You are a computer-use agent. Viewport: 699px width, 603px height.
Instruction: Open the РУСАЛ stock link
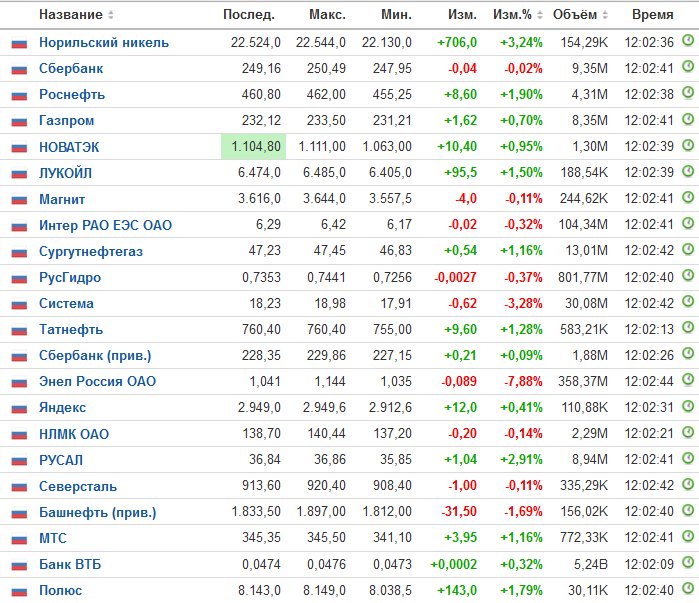pos(61,460)
